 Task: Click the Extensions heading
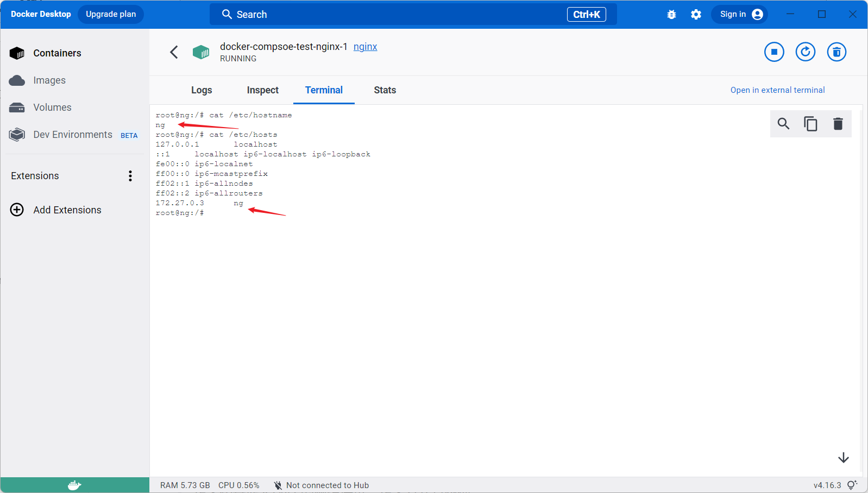click(x=35, y=176)
